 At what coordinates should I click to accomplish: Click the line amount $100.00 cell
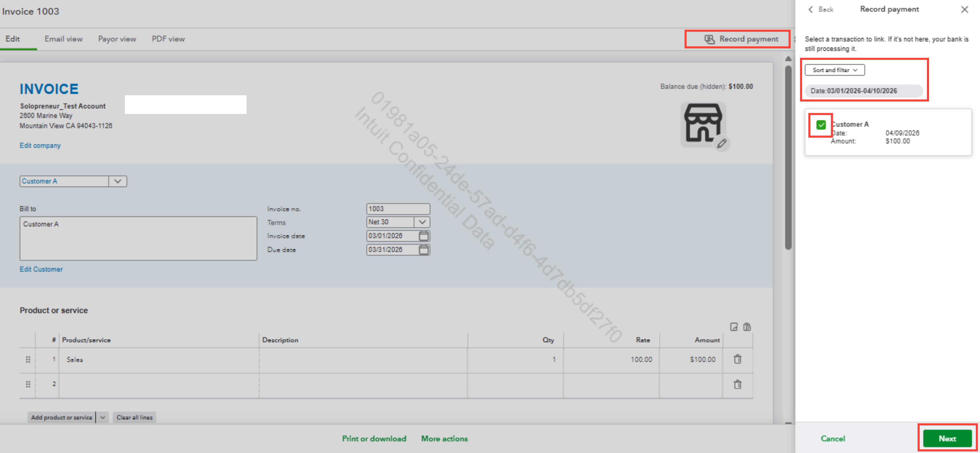coord(691,360)
